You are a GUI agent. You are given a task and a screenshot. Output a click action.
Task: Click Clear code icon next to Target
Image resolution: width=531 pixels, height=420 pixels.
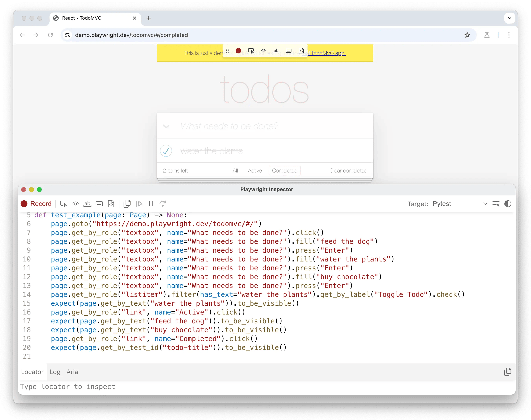point(496,204)
